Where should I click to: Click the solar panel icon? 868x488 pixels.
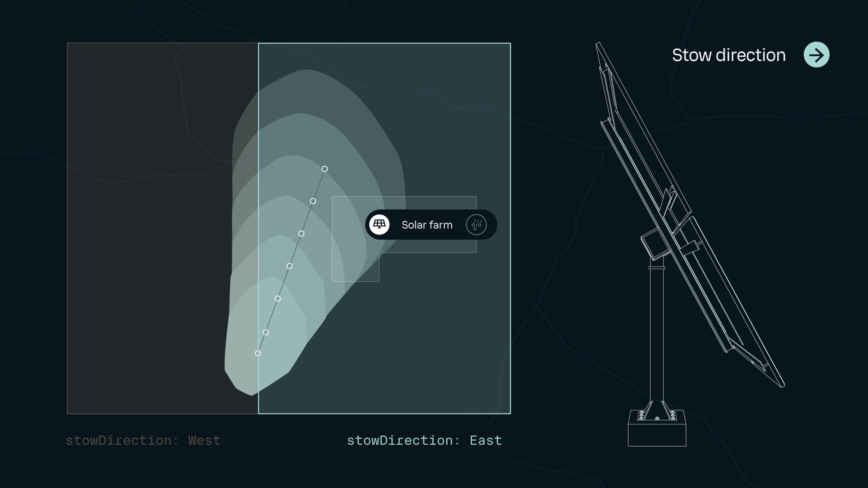[379, 224]
